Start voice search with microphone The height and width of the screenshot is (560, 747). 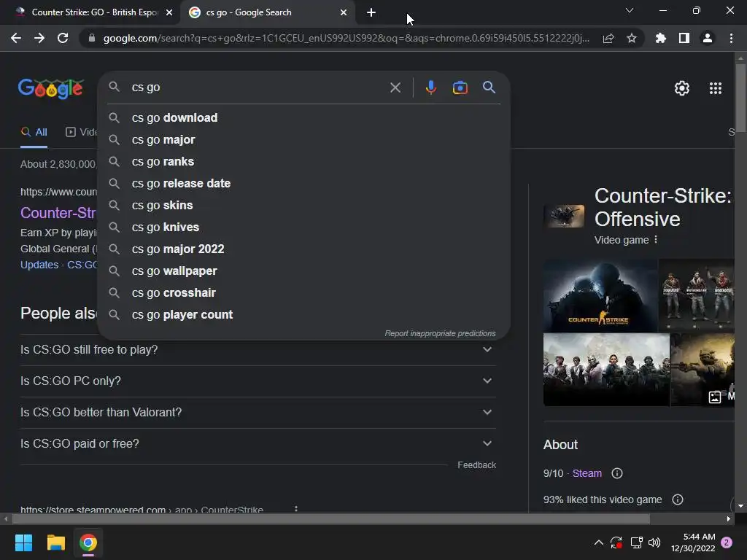click(430, 87)
